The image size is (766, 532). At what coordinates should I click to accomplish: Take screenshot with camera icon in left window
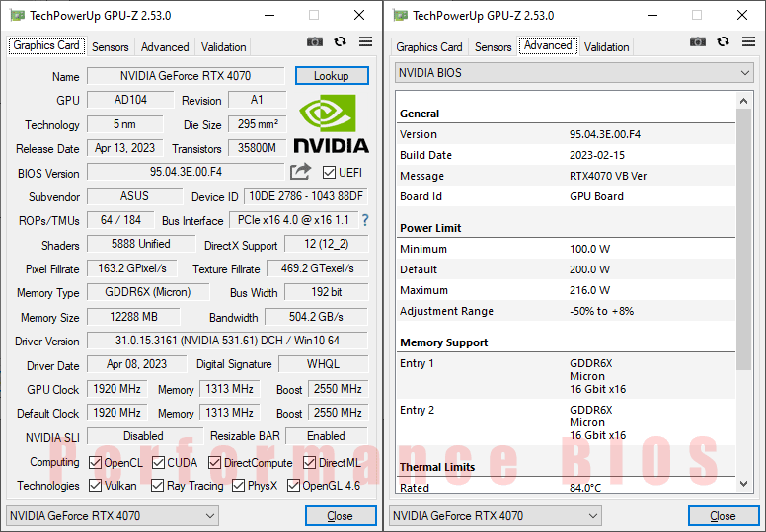click(x=315, y=42)
